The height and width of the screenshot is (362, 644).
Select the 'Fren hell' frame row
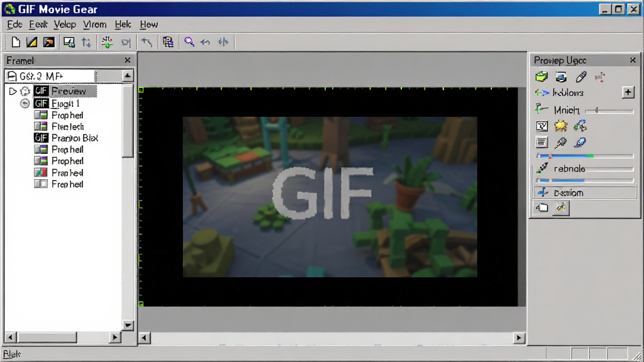pos(58,184)
